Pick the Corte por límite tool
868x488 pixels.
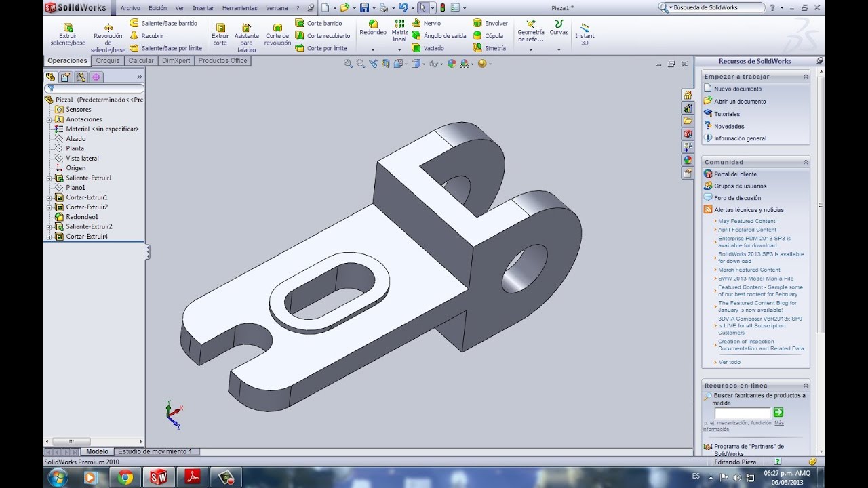(x=321, y=48)
